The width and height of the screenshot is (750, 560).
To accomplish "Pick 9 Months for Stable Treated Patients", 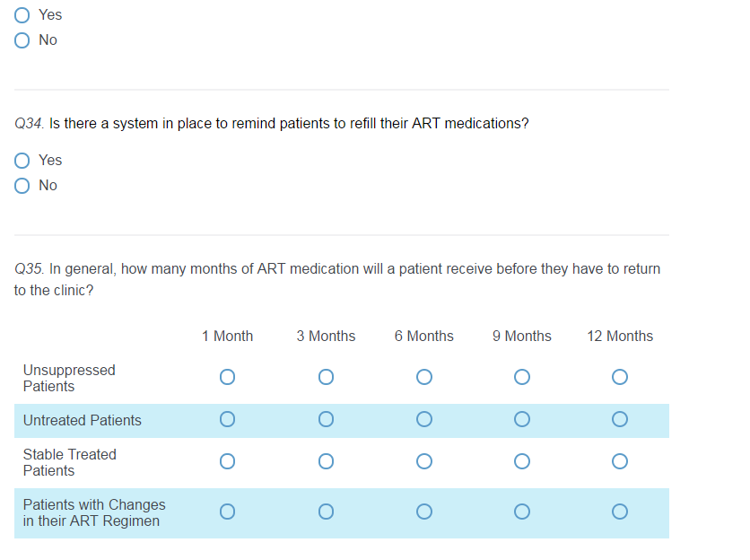I will pyautogui.click(x=522, y=461).
